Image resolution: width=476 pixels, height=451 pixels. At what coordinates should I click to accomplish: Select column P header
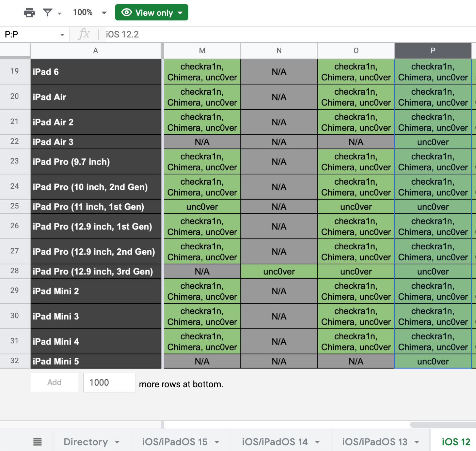pyautogui.click(x=433, y=51)
